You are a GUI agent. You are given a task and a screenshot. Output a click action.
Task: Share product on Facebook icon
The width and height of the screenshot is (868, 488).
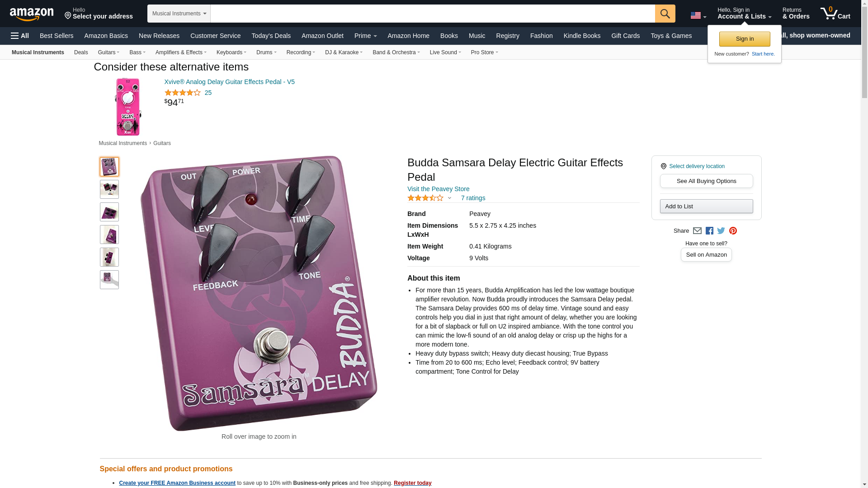tap(709, 231)
